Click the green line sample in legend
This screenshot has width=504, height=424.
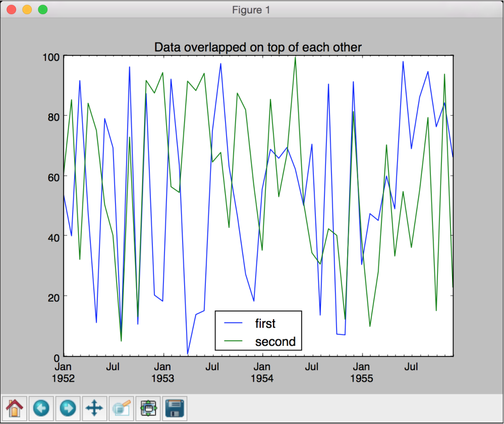(233, 341)
